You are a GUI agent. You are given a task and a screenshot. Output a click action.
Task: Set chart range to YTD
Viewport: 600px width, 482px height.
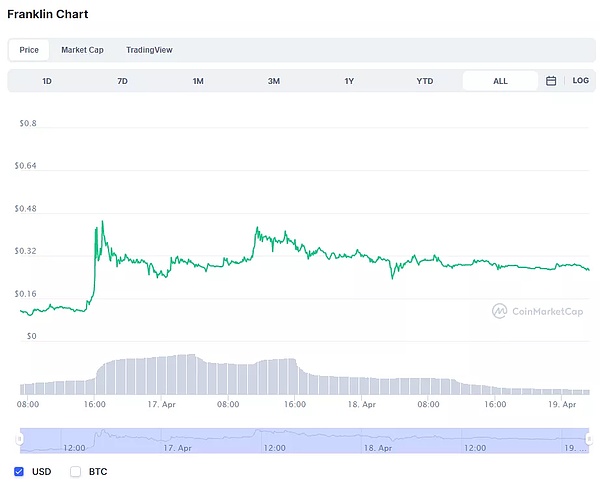click(x=425, y=81)
